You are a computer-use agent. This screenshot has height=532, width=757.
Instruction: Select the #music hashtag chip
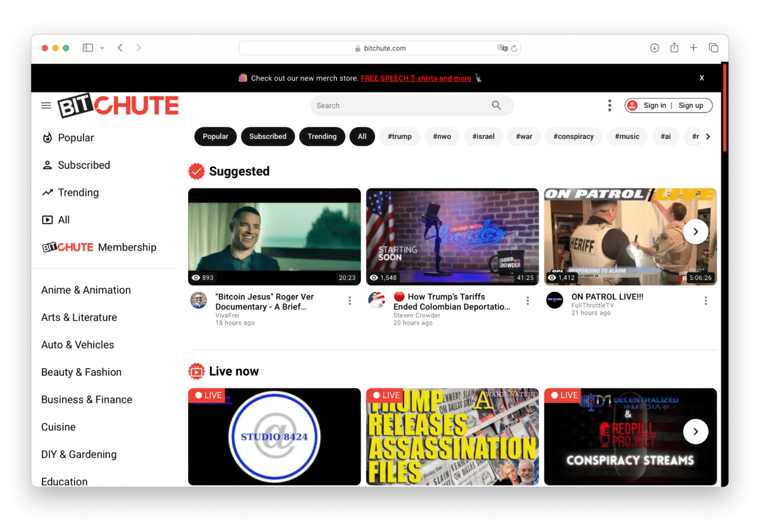pyautogui.click(x=627, y=136)
